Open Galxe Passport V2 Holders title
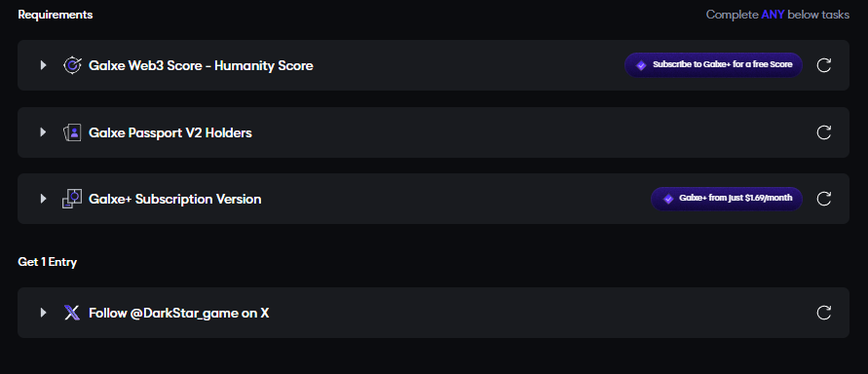This screenshot has height=374, width=868. 170,132
